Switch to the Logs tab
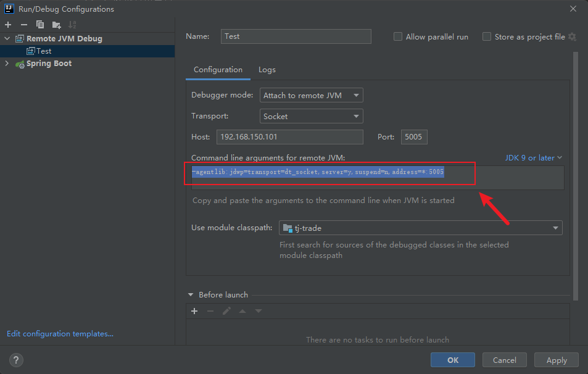Viewport: 588px width, 374px height. click(267, 70)
